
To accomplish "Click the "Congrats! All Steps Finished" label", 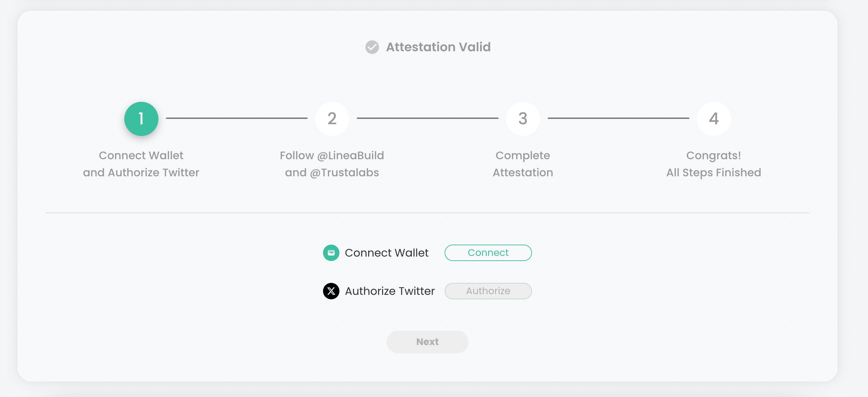I will click(x=714, y=164).
